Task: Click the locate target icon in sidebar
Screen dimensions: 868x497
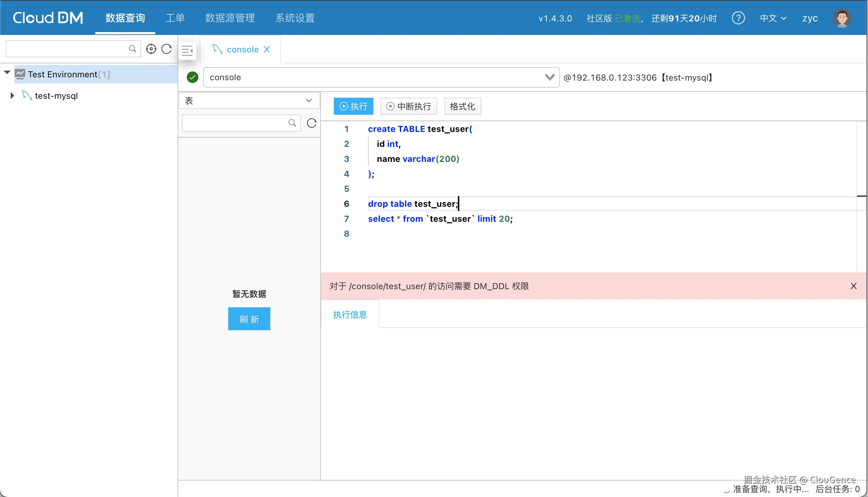Action: click(x=151, y=49)
